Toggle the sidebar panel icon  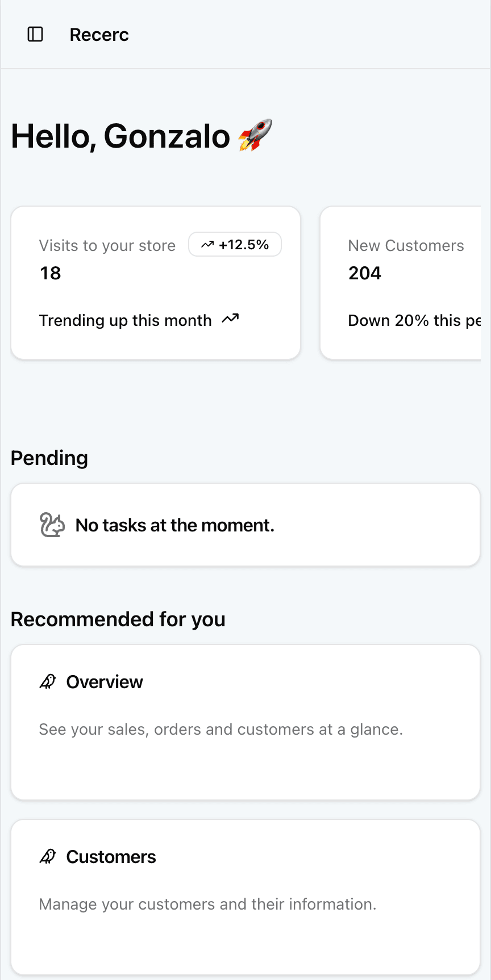pos(36,34)
